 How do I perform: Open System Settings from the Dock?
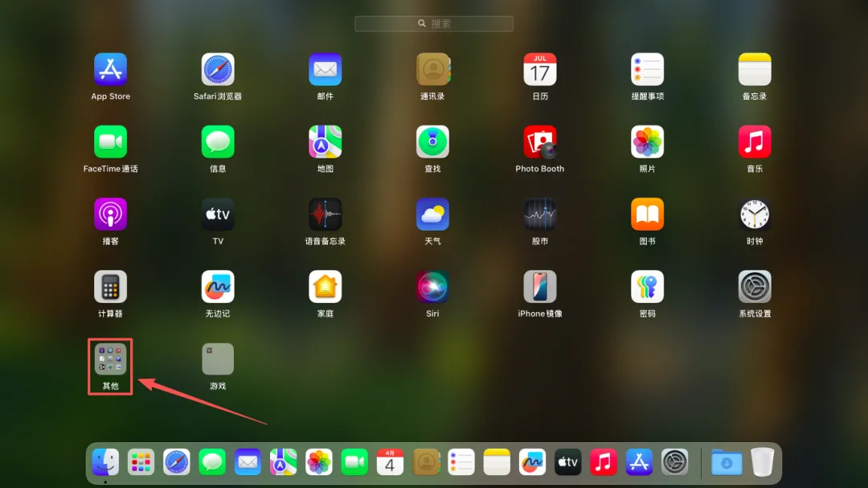674,462
